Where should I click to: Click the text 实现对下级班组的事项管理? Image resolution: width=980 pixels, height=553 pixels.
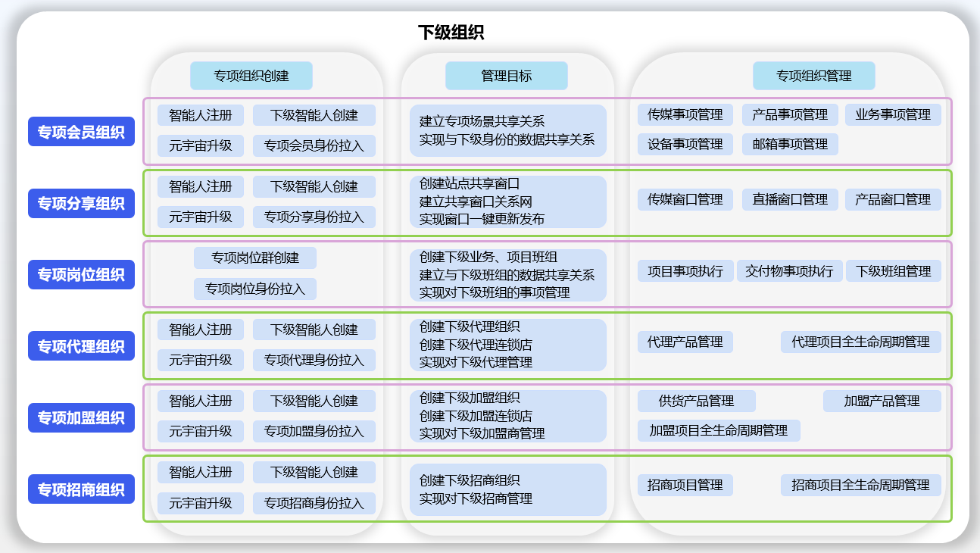tap(495, 292)
